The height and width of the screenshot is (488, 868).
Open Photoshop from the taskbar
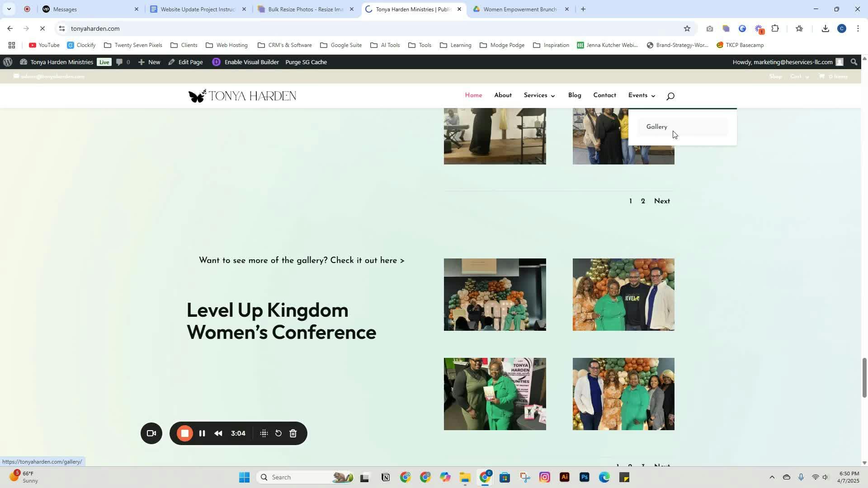pos(584,477)
